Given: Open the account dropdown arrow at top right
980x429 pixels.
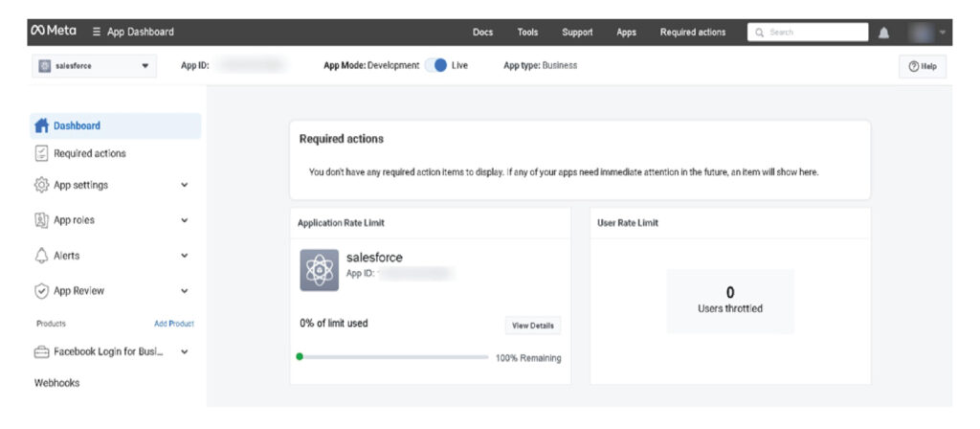Looking at the screenshot, I should point(942,33).
